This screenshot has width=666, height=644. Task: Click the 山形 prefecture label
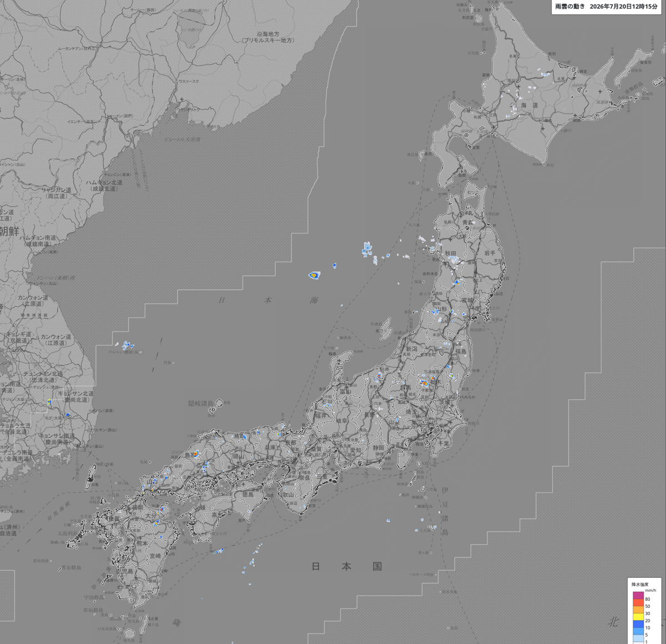(x=441, y=309)
